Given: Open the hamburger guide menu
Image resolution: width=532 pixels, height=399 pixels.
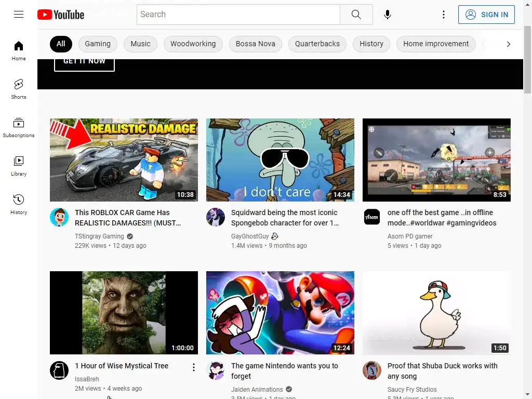Looking at the screenshot, I should coord(19,14).
